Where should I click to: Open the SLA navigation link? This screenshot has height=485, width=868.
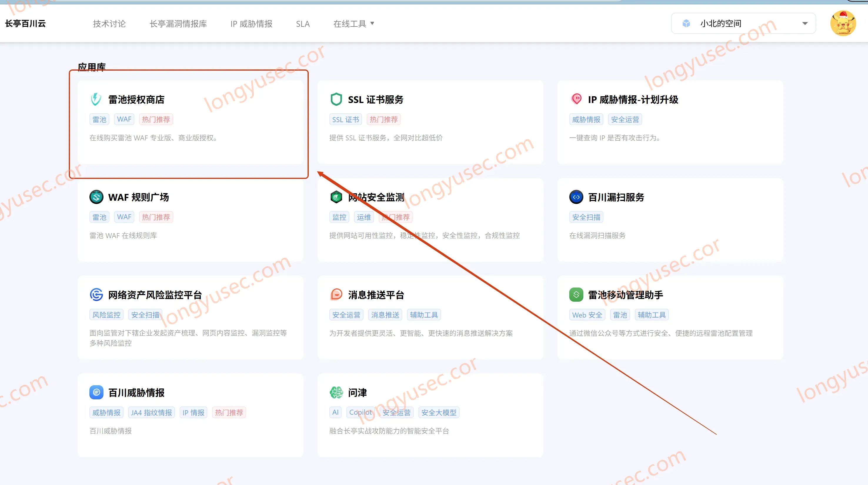point(303,24)
